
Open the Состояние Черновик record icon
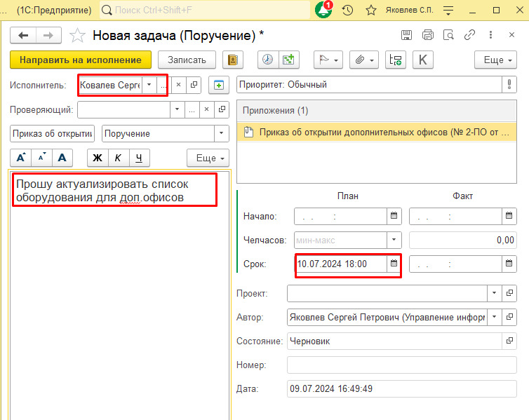click(509, 341)
